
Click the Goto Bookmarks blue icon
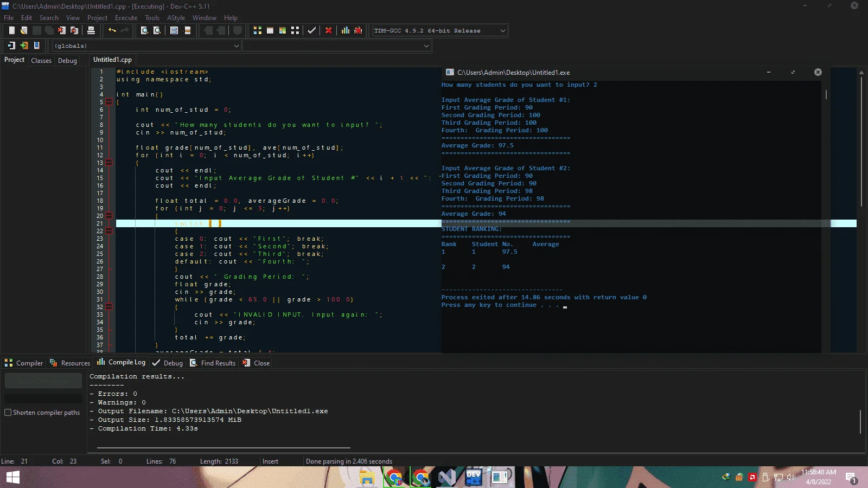pos(36,46)
